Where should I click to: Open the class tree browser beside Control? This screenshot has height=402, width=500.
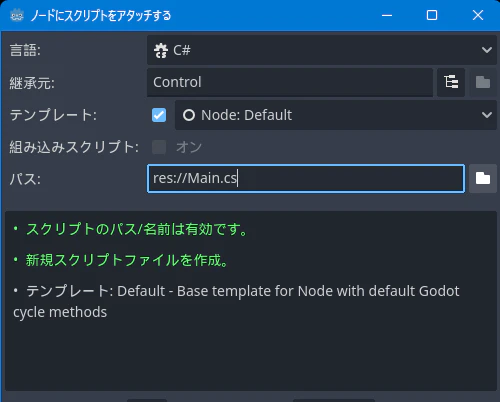[x=451, y=82]
